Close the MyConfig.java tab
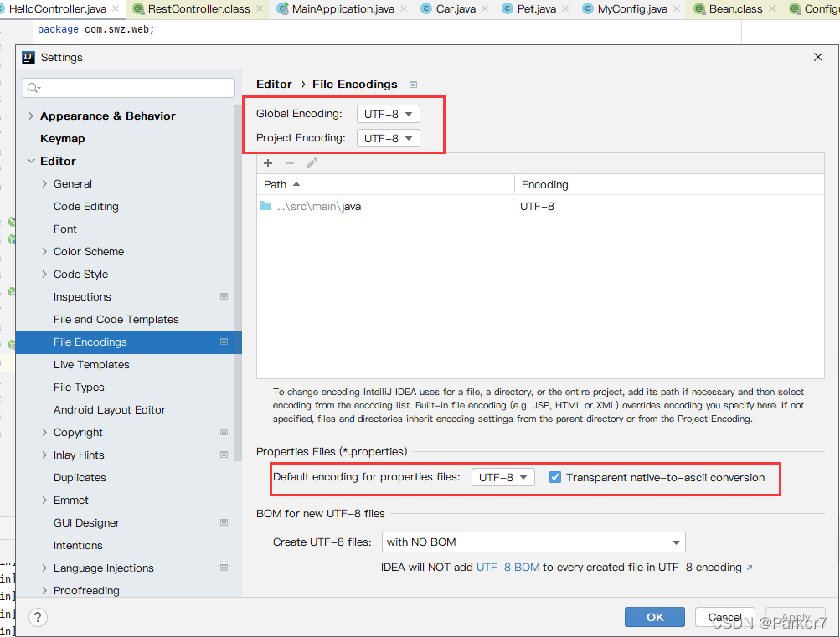840x637 pixels. [x=677, y=8]
